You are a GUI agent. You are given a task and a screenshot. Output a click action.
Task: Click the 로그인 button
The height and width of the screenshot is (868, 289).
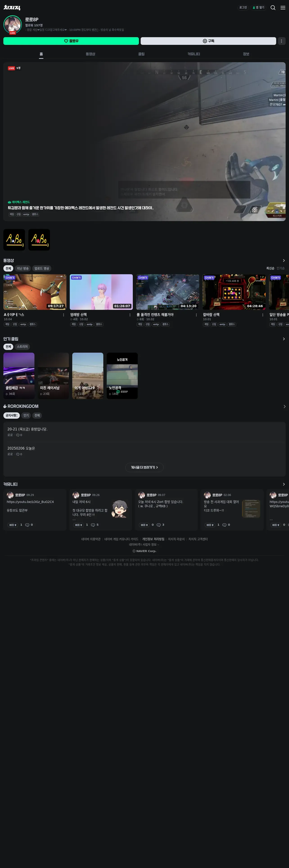(243, 7)
